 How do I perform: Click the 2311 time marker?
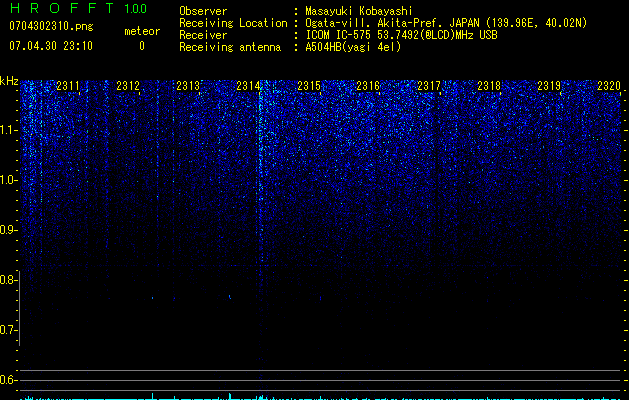tap(68, 85)
